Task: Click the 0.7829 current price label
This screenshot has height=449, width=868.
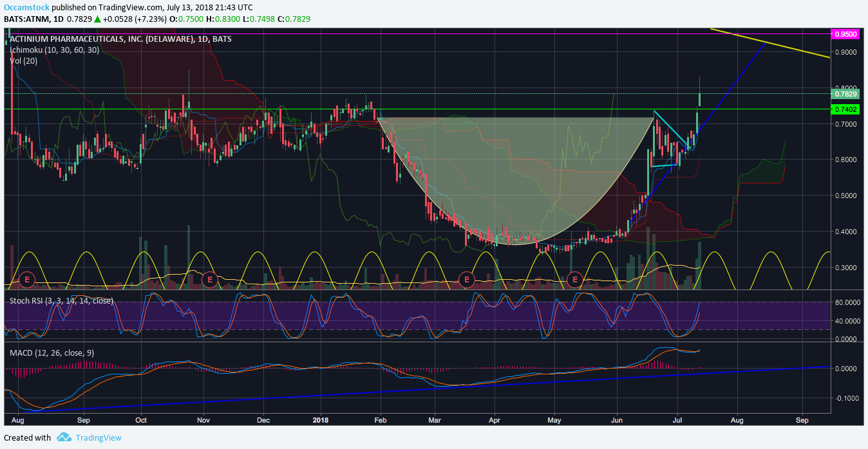Action: (845, 94)
